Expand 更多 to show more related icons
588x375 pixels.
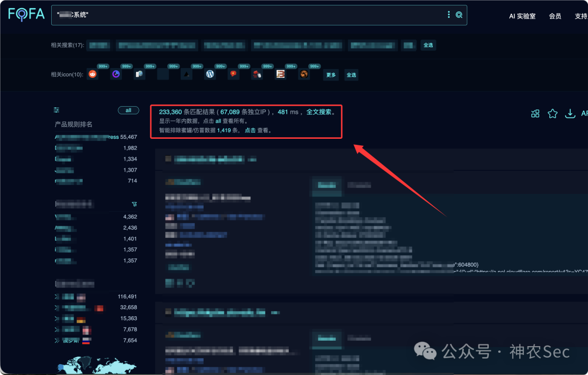pyautogui.click(x=330, y=75)
